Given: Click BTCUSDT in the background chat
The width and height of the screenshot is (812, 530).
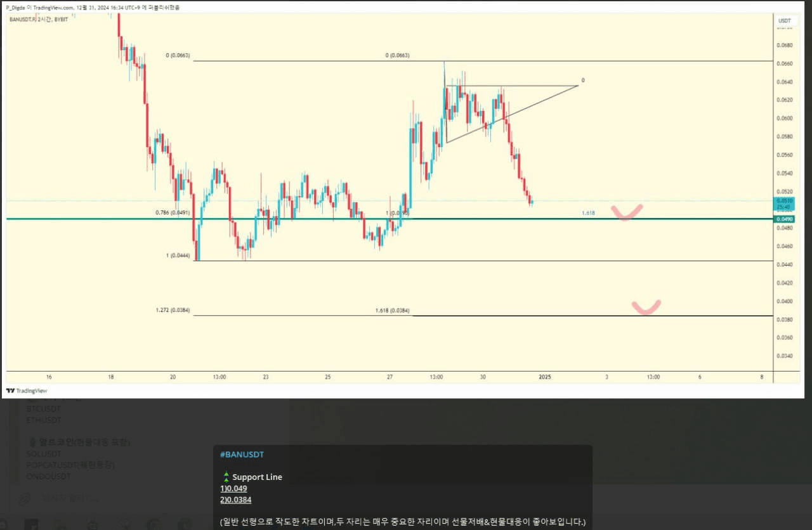Looking at the screenshot, I should click(x=44, y=409).
